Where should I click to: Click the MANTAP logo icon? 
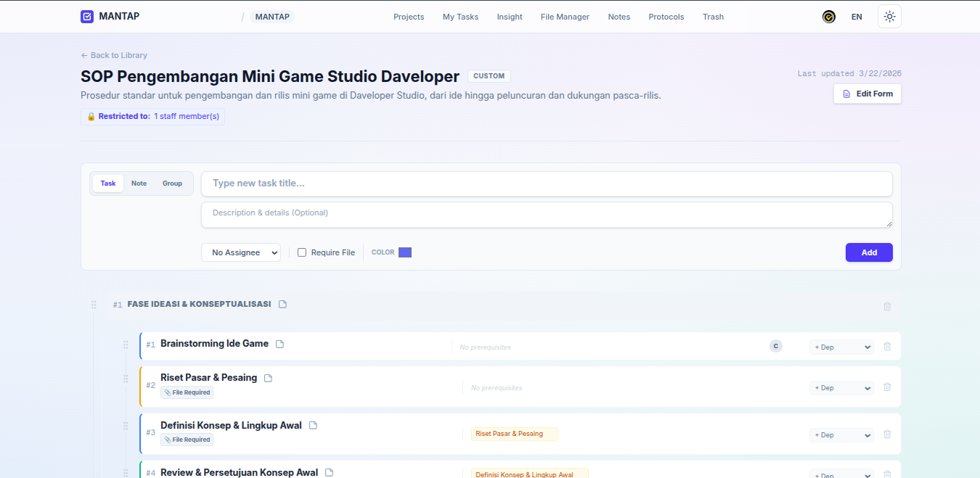87,17
